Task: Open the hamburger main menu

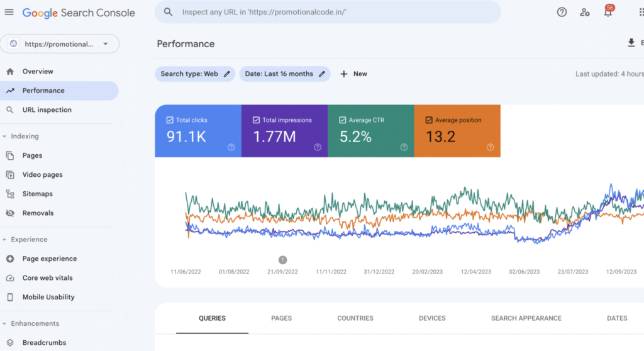Action: pyautogui.click(x=9, y=13)
